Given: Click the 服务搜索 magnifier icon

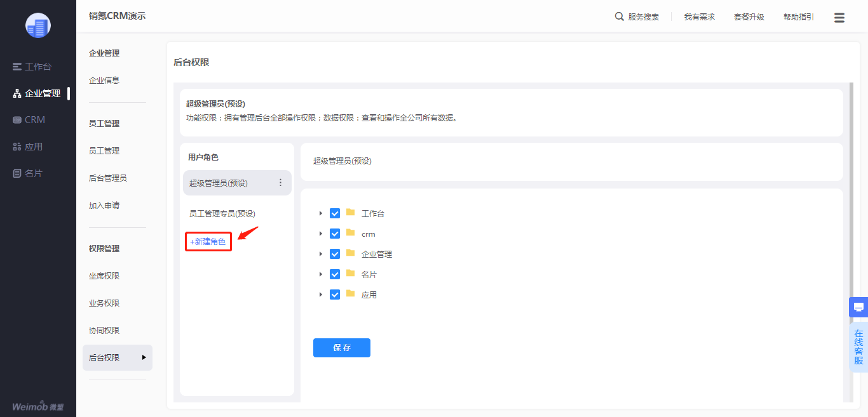Looking at the screenshot, I should pyautogui.click(x=620, y=17).
